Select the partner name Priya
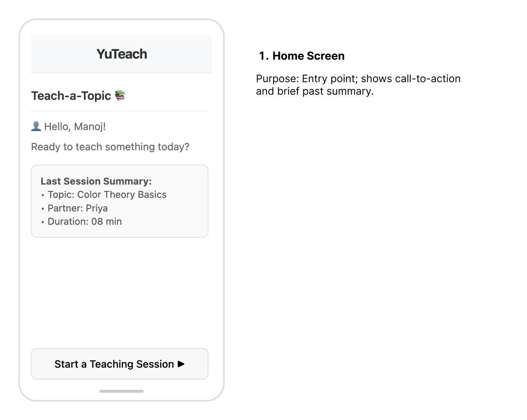 pyautogui.click(x=97, y=208)
